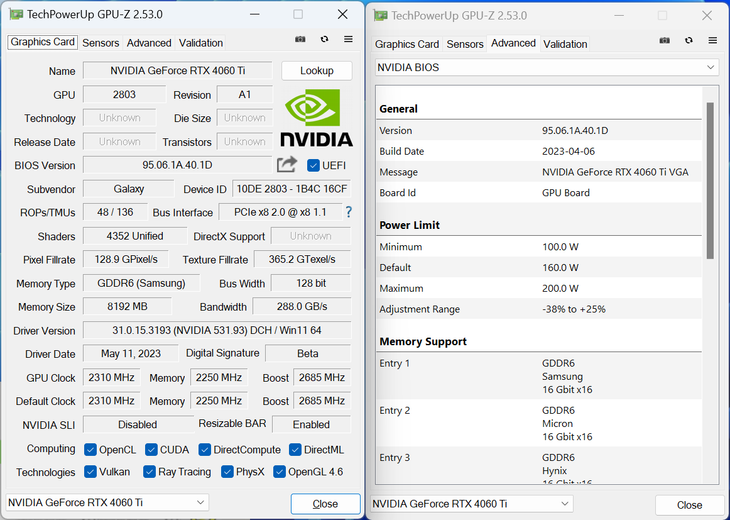
Task: Click the Digital Signature Beta field
Action: coord(308,354)
